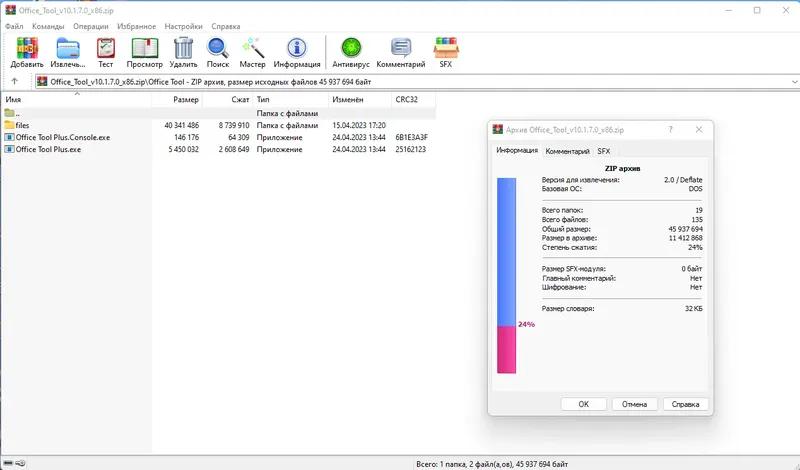
Task: Sort list by Размер column header
Action: click(x=177, y=100)
